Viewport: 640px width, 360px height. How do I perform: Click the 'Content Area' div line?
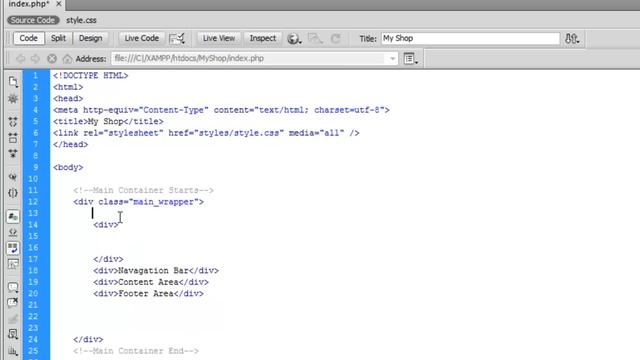(x=151, y=282)
